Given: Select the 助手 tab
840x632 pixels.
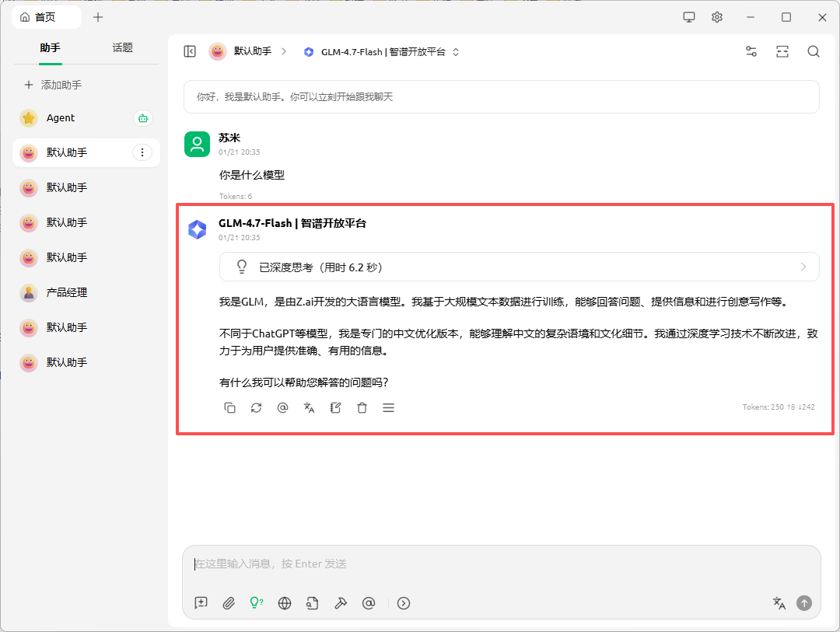Looking at the screenshot, I should coord(50,47).
